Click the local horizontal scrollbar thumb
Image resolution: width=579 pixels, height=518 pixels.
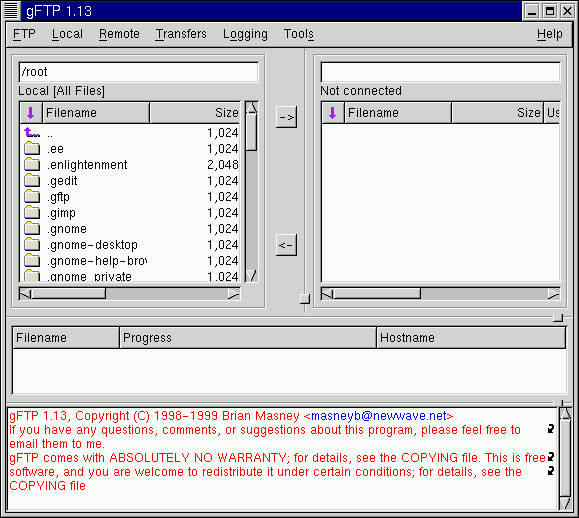pos(69,294)
